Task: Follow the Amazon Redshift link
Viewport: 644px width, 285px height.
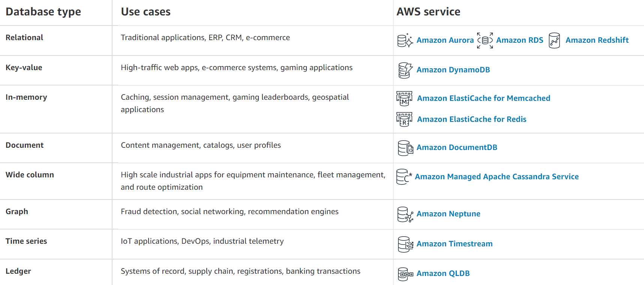Action: coord(597,40)
